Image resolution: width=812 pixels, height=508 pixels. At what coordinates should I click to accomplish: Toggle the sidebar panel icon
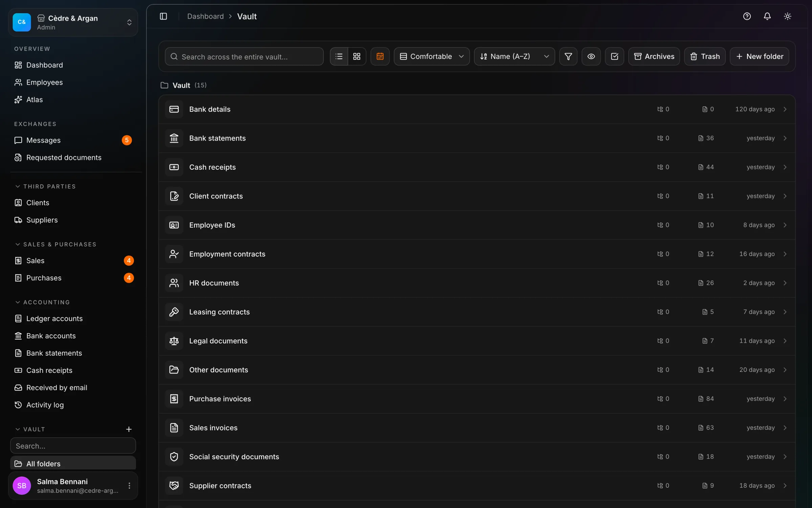(163, 16)
